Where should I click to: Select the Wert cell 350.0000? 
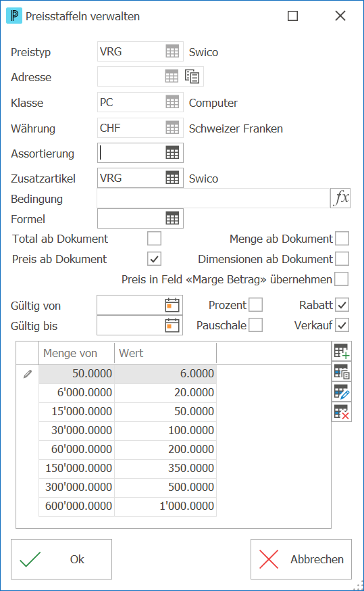(x=165, y=469)
